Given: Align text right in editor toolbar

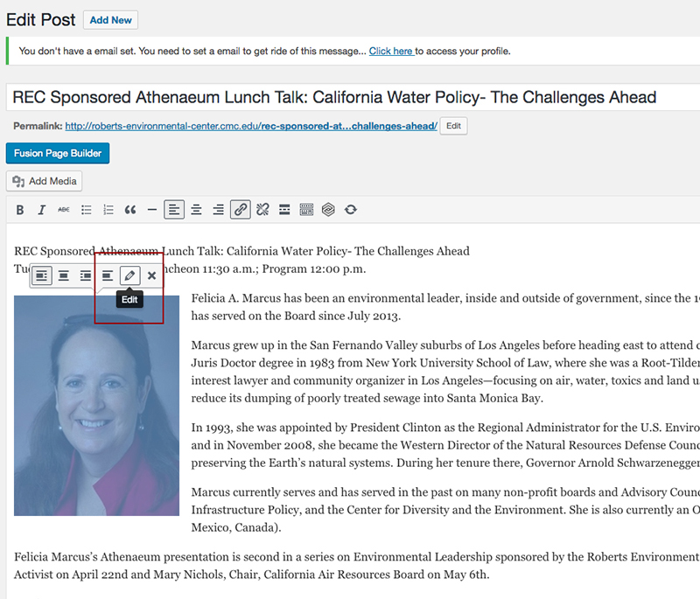Looking at the screenshot, I should click(x=218, y=210).
